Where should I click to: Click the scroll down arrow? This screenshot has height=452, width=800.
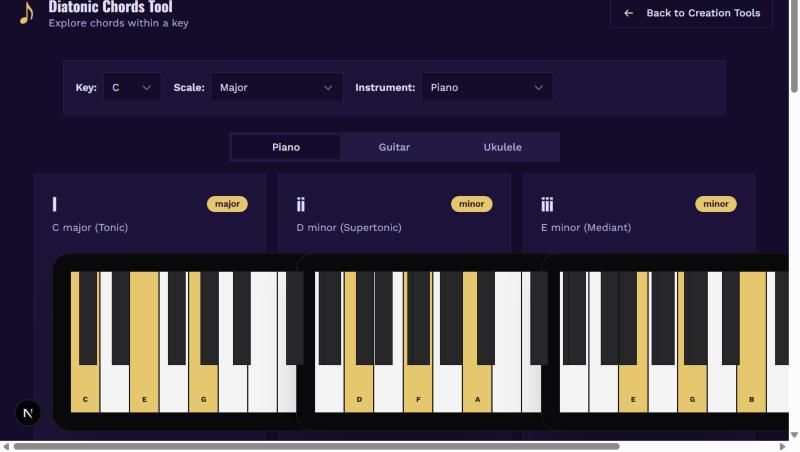(794, 435)
